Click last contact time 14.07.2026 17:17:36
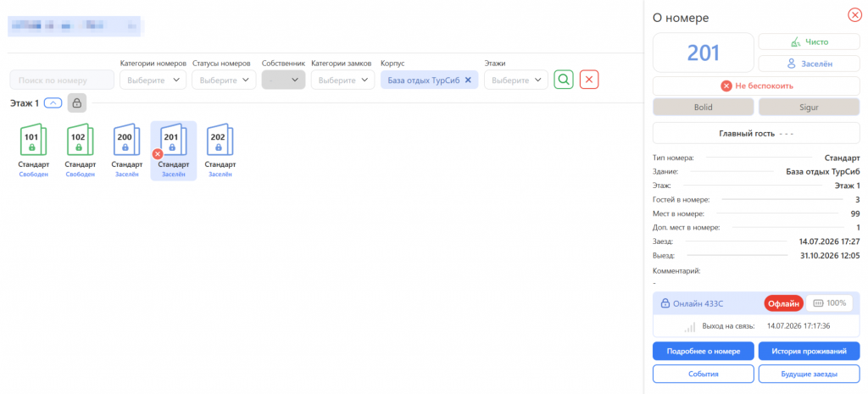The image size is (868, 394). pos(798,326)
